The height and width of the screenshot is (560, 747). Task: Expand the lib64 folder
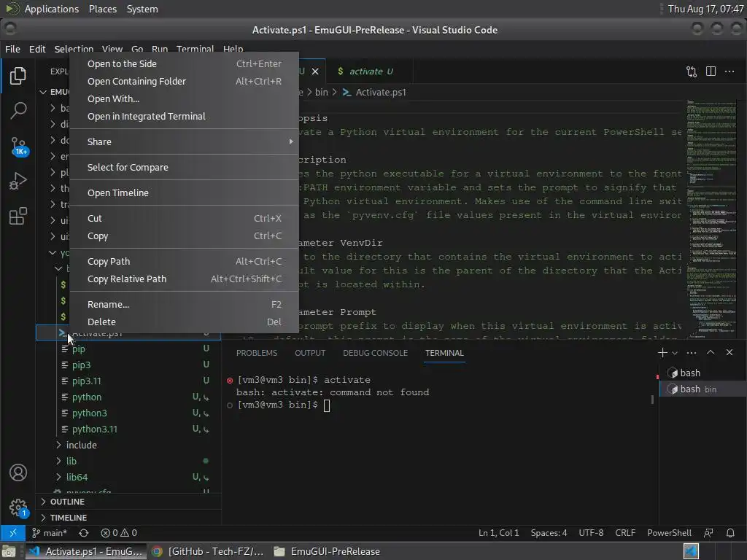pos(128,477)
